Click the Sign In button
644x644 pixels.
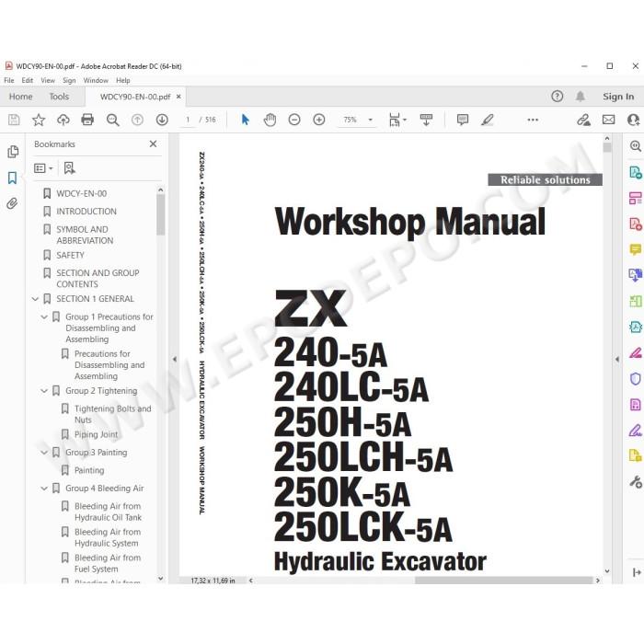pos(618,97)
